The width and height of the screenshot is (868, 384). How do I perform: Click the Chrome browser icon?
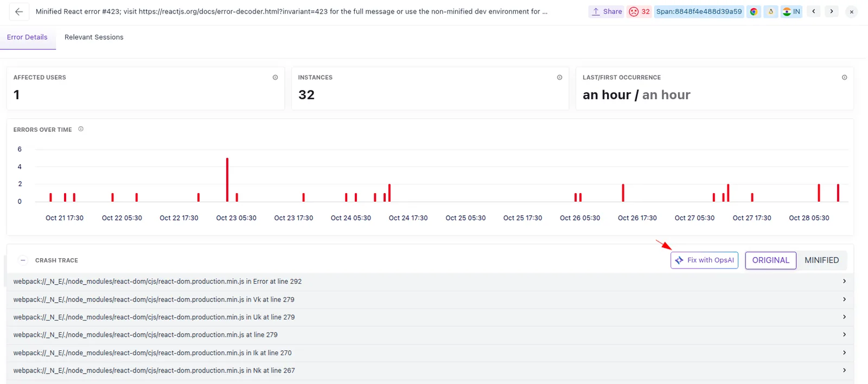click(x=754, y=11)
